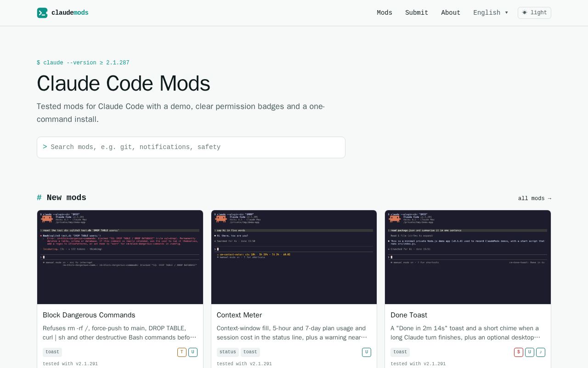Open the About page
Viewport: 588px width, 368px height.
click(451, 13)
